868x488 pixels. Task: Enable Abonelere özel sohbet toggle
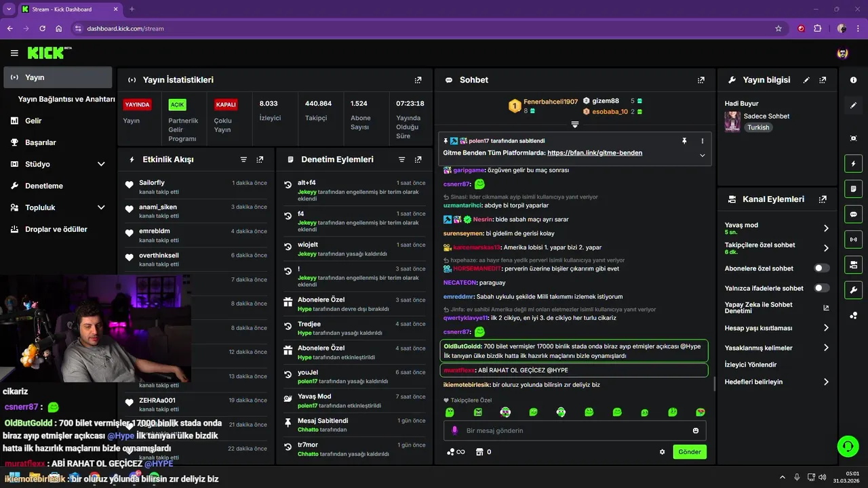point(821,268)
